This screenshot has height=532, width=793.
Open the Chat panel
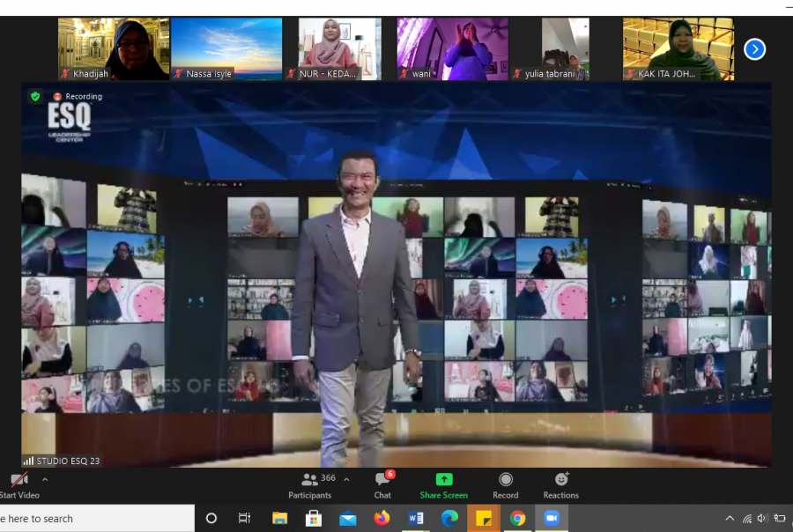[382, 480]
